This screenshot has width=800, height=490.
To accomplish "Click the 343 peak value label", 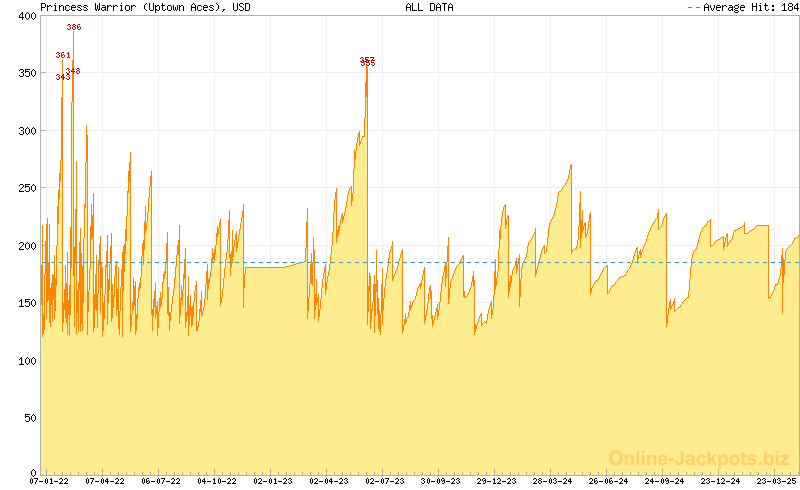I will 62,77.
